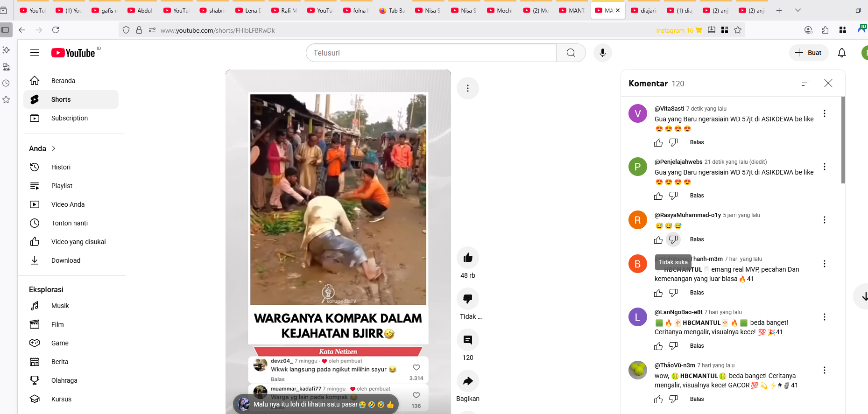Click the Musik note icon

tap(35, 306)
